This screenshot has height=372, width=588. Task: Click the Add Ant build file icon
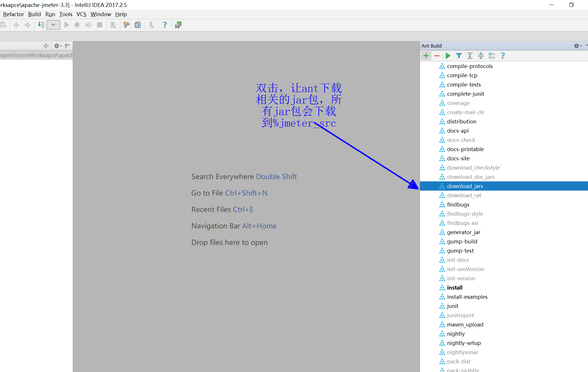(426, 56)
